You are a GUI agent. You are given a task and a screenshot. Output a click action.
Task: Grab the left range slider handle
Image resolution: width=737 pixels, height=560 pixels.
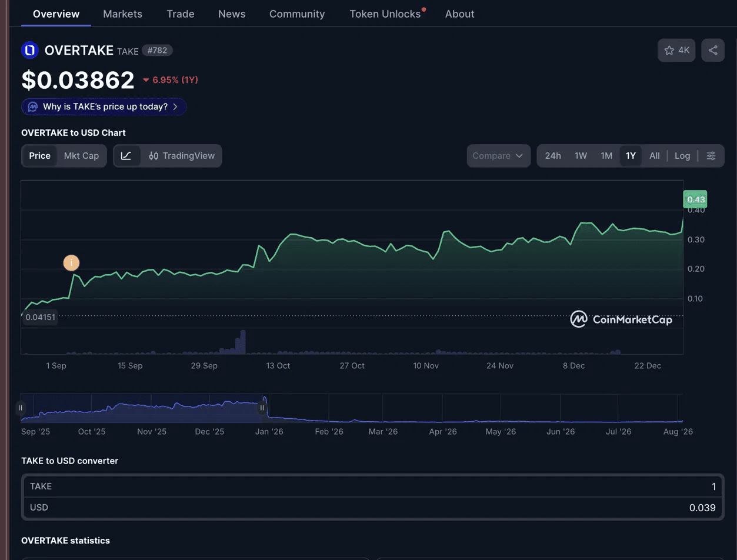click(21, 408)
